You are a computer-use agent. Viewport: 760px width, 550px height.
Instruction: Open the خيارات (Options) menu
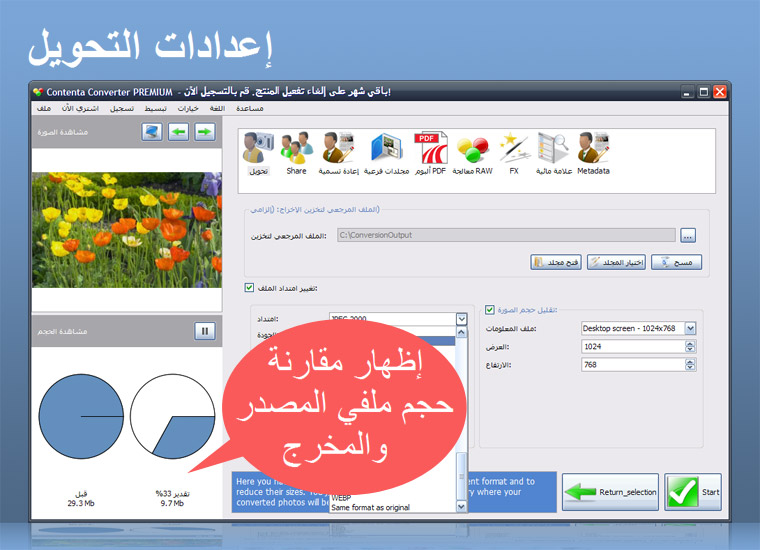click(x=188, y=108)
